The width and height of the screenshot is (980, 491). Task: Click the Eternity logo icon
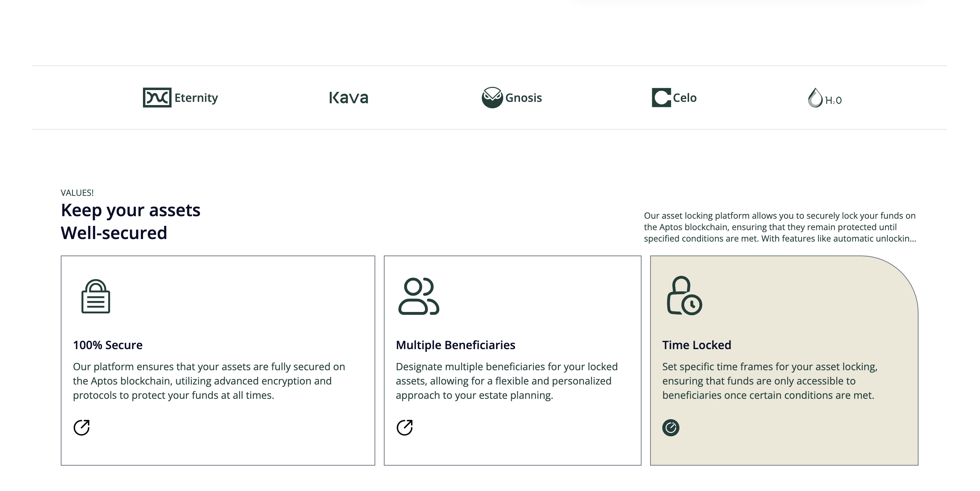(157, 98)
